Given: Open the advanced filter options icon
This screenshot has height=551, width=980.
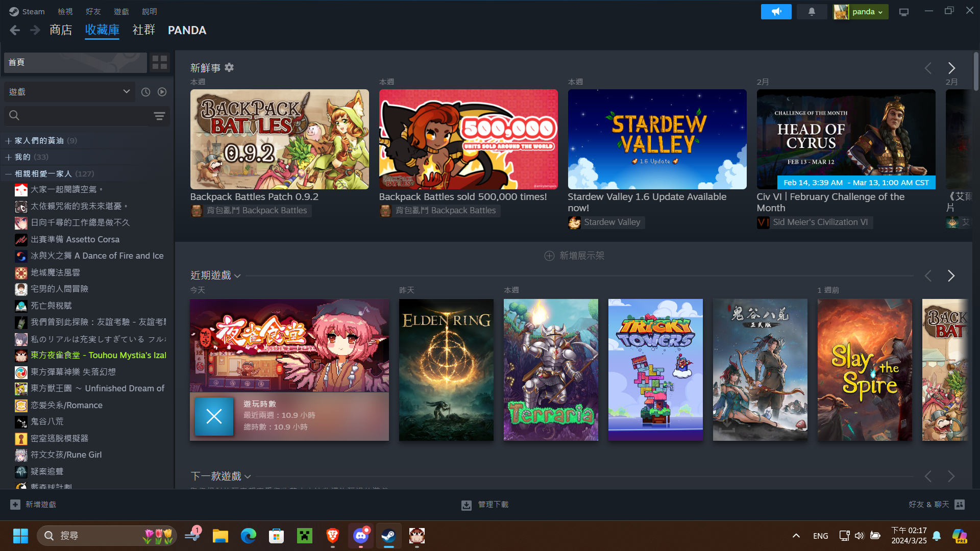Looking at the screenshot, I should point(159,116).
